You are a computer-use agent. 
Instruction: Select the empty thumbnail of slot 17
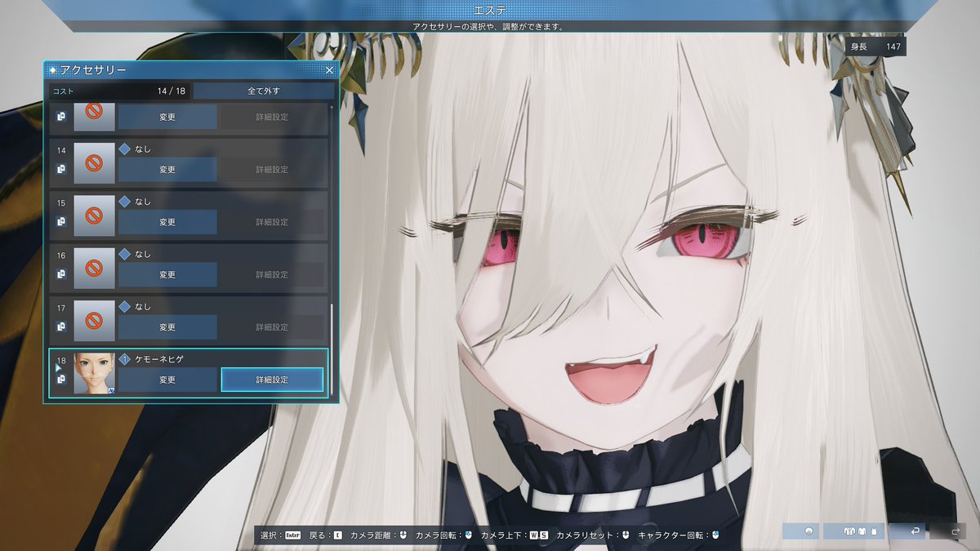(94, 321)
